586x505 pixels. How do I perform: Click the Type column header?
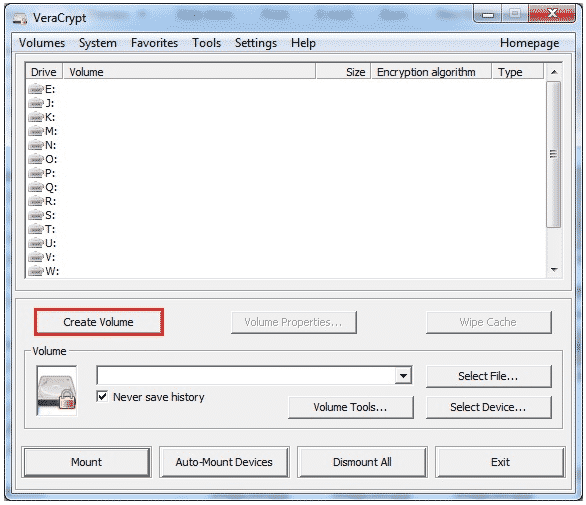tap(518, 72)
